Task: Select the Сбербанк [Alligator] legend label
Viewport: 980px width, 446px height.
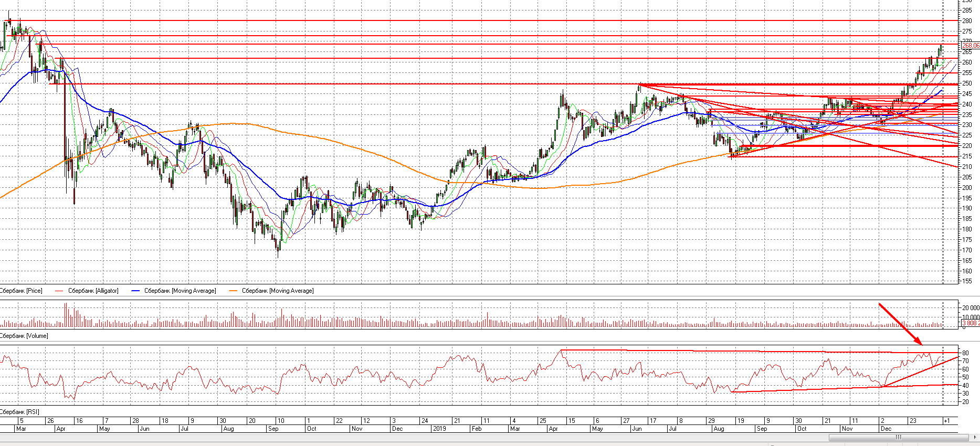Action: pyautogui.click(x=93, y=291)
